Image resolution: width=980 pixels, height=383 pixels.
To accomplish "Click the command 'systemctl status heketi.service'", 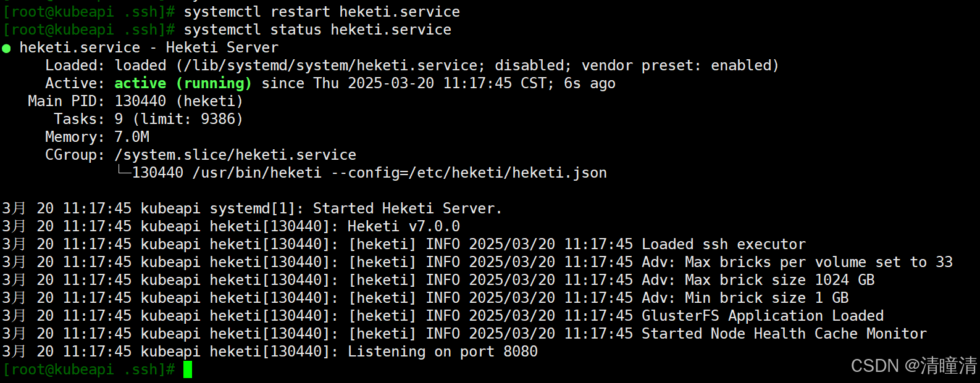I will [x=317, y=30].
